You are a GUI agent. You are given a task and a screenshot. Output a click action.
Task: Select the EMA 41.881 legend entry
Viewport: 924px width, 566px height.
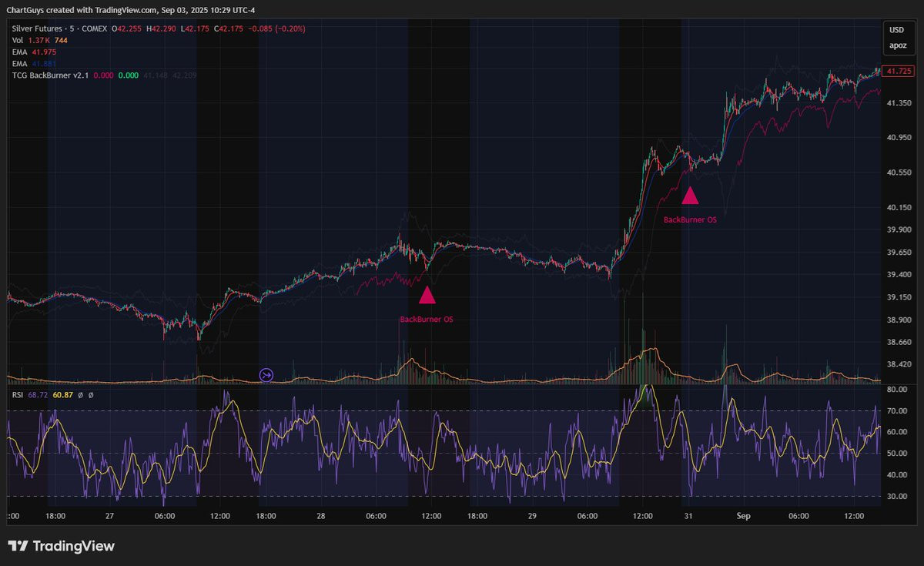(x=34, y=63)
